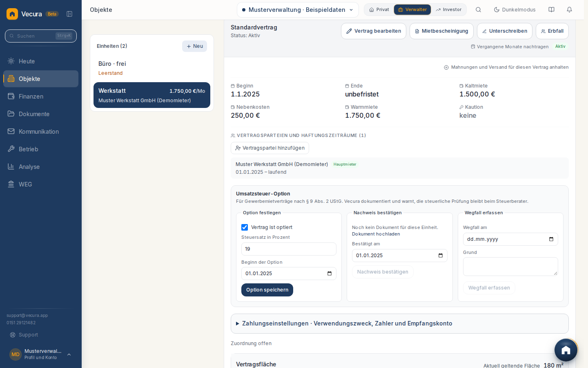Select Muster Werkstatt GmbH party row
Screen dimensions: 588x368
pos(400,168)
